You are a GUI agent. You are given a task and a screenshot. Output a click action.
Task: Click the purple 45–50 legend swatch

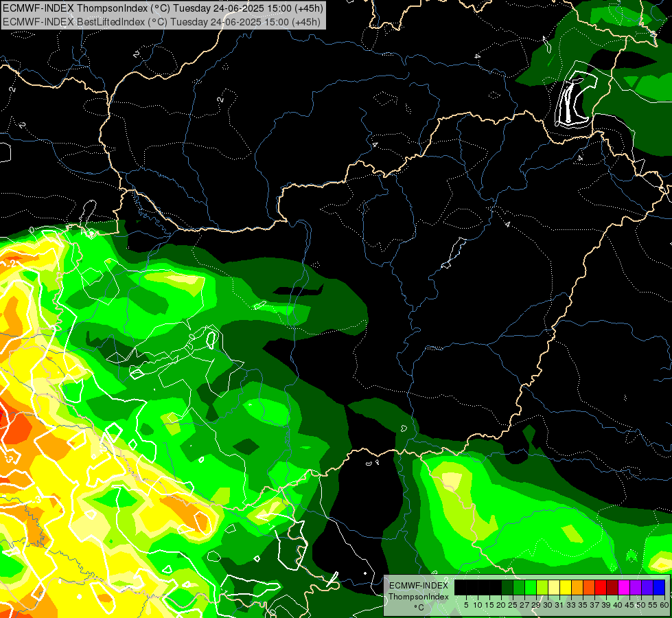click(x=636, y=587)
